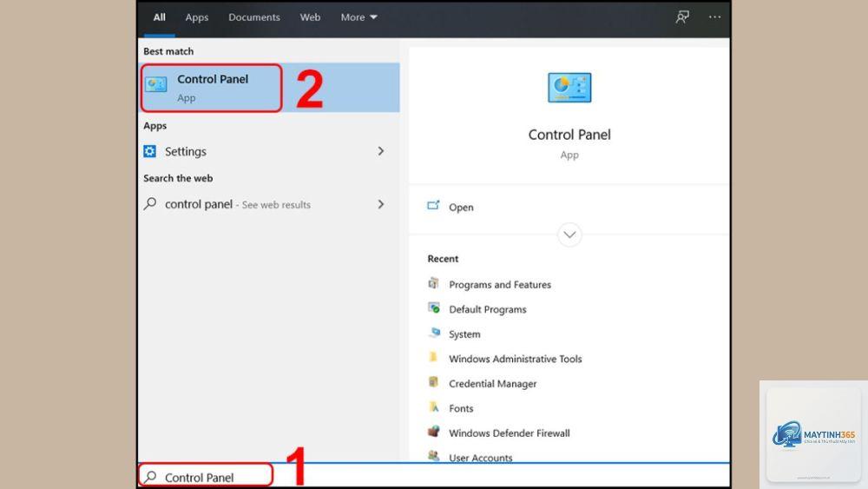Switch to the All search tab

[x=160, y=17]
